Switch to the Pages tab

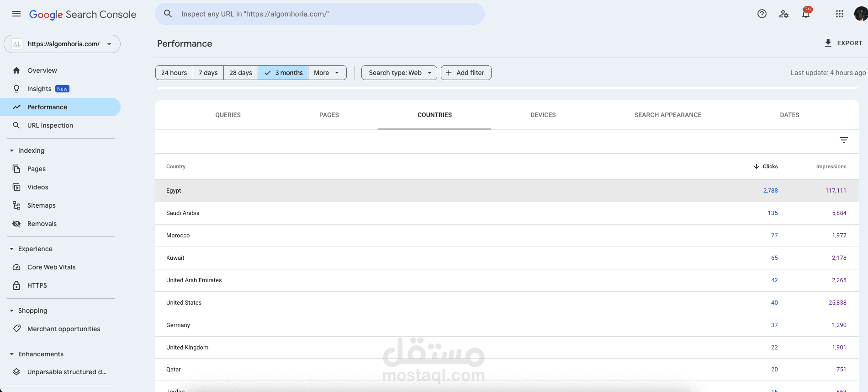329,115
